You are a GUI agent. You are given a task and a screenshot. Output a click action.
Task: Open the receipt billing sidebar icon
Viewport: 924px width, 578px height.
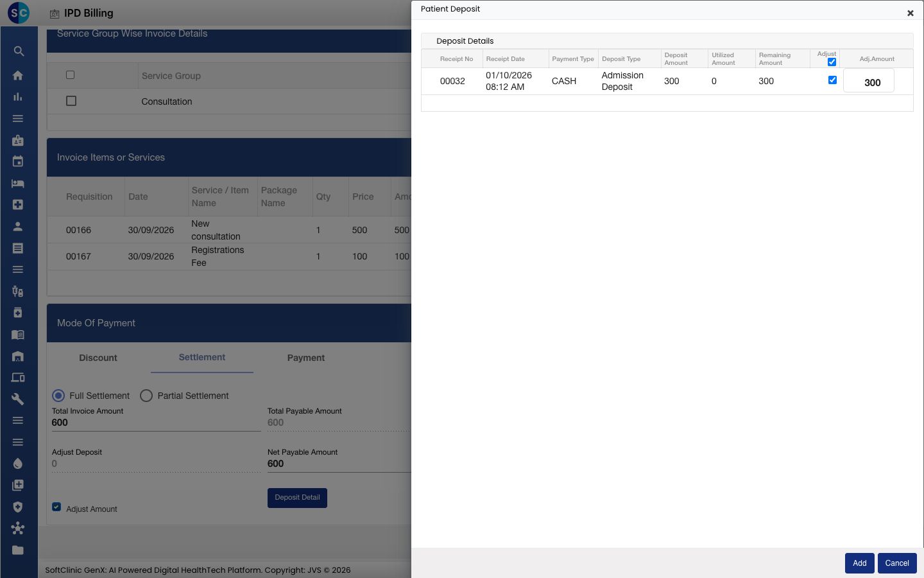(18, 248)
